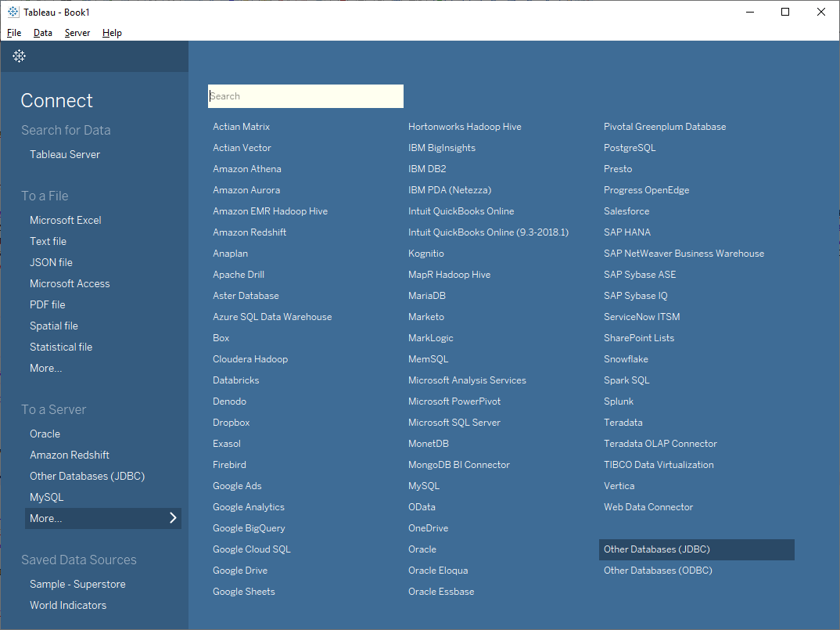The height and width of the screenshot is (630, 840).
Task: Open Sample - Superstore data source
Action: pos(77,584)
